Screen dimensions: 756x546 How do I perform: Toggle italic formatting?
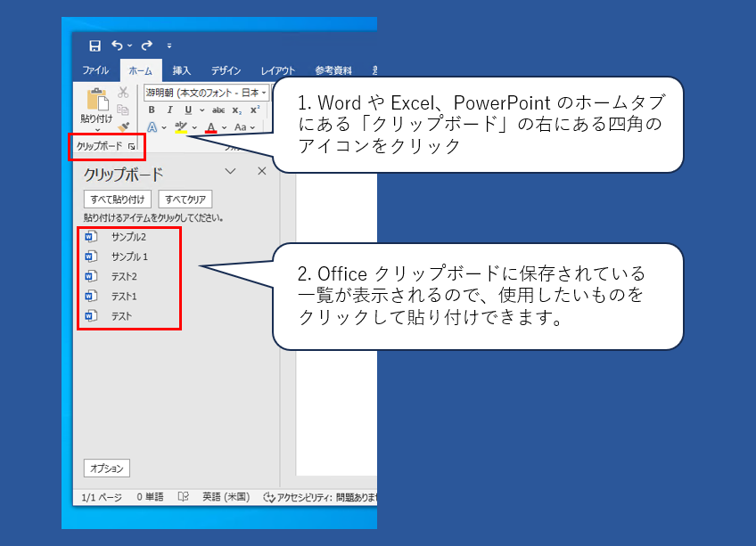point(169,110)
